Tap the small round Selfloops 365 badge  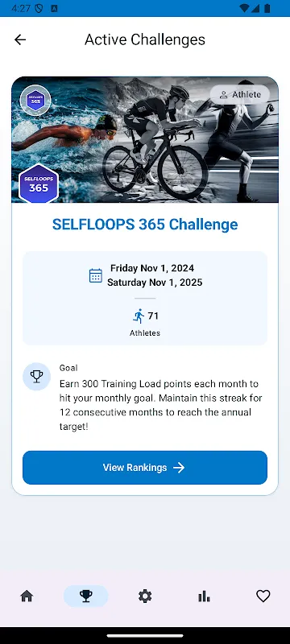click(35, 100)
